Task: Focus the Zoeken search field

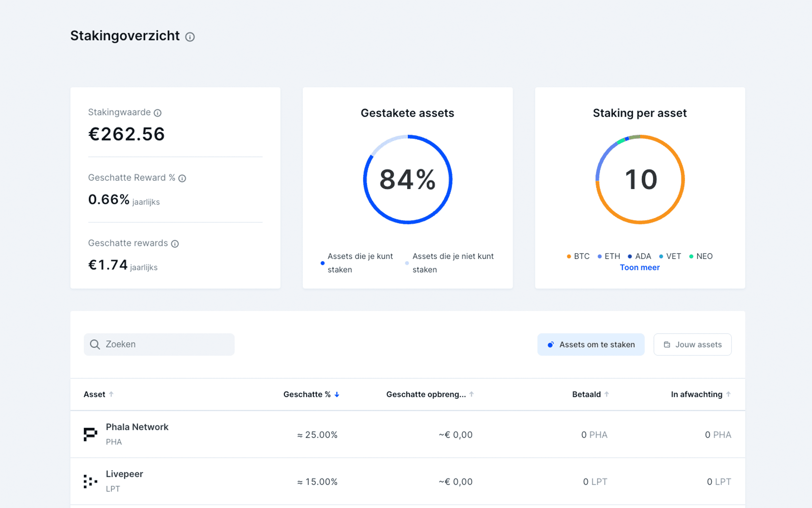Action: point(159,344)
